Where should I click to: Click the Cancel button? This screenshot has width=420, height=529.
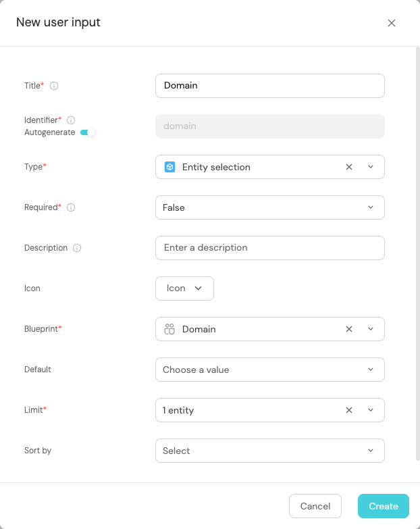click(x=315, y=506)
